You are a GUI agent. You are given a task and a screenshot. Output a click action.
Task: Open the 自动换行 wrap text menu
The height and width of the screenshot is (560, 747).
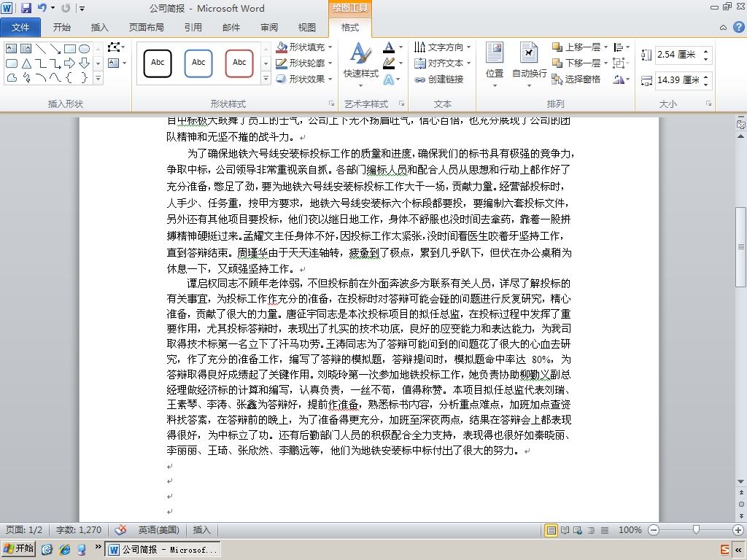tap(530, 65)
